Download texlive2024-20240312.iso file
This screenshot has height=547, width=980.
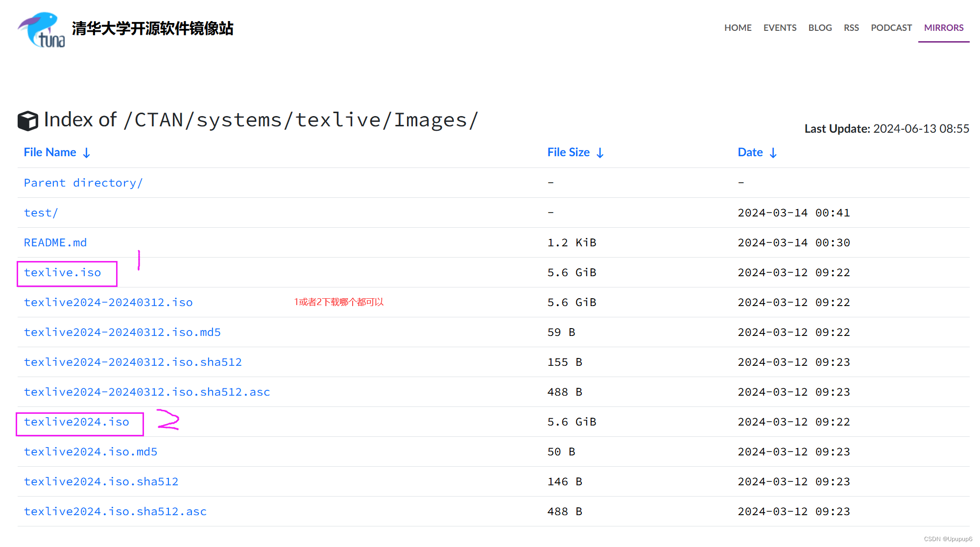108,303
